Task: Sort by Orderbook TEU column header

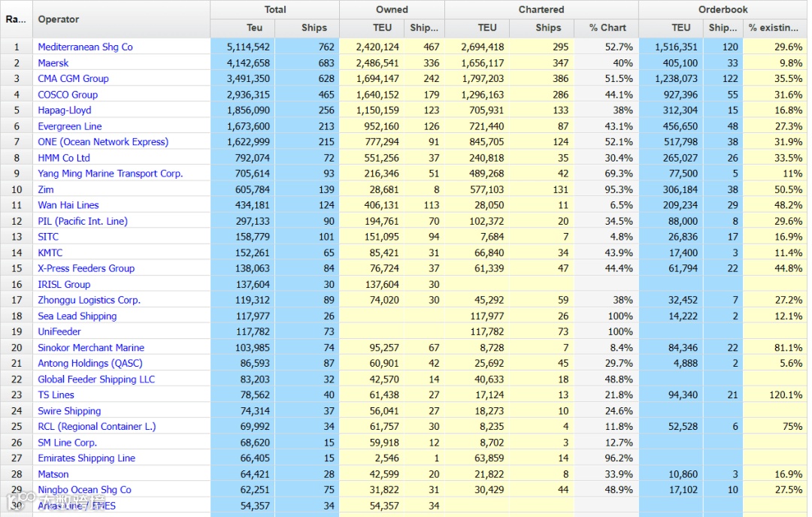Action: [x=671, y=28]
